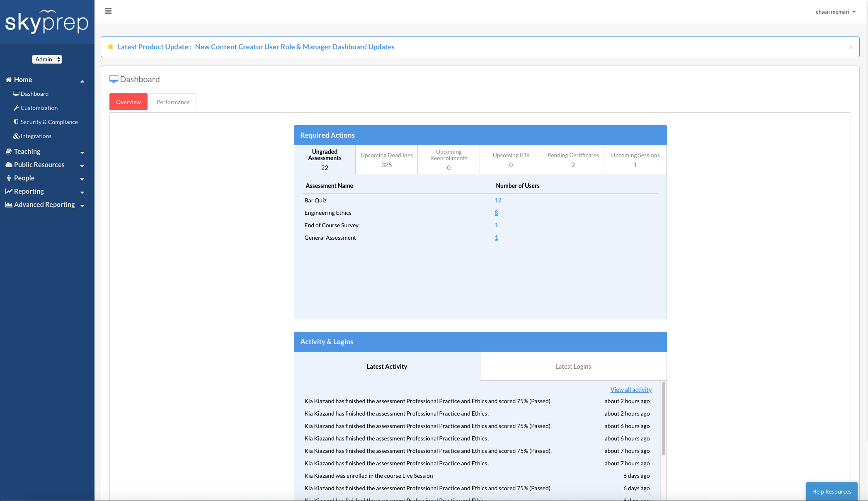Click the Integrations icon in sidebar
This screenshot has height=501, width=868.
tap(16, 136)
